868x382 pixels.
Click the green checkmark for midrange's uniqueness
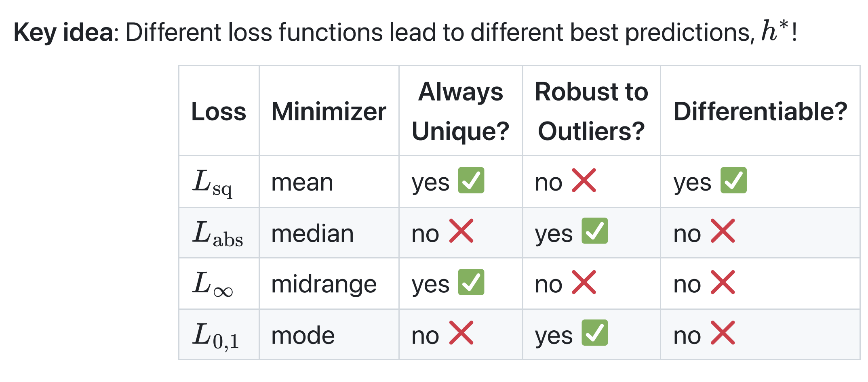click(471, 282)
